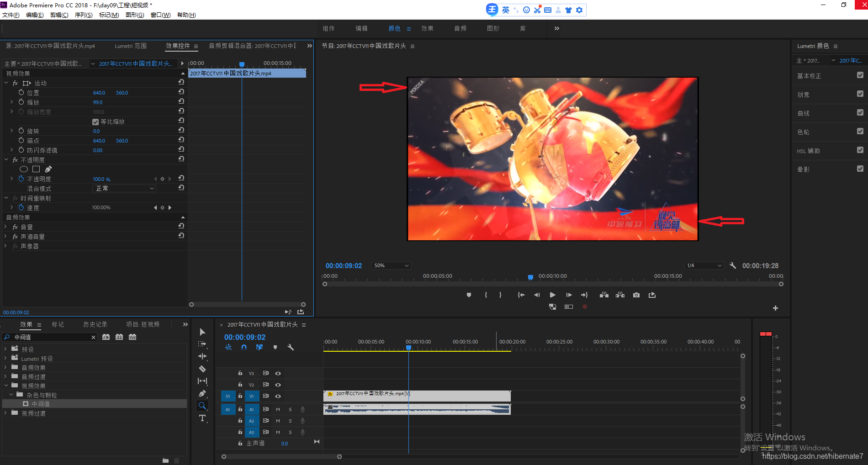Show more workspaces overflow arrows

point(557,28)
